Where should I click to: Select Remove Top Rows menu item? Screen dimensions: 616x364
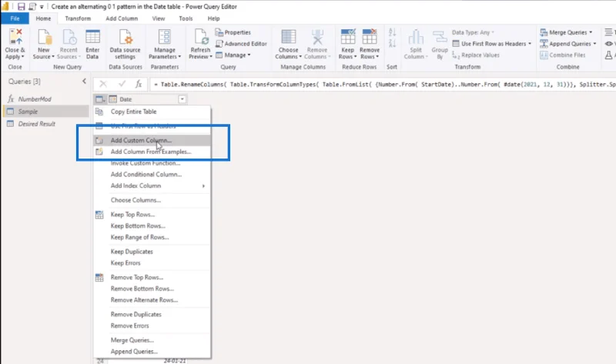152,277
